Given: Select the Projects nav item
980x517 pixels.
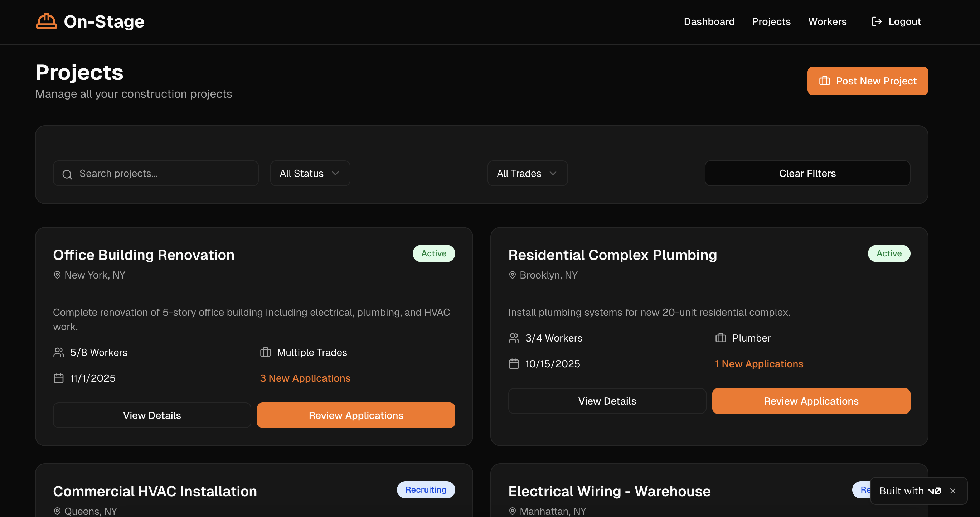Looking at the screenshot, I should point(771,22).
